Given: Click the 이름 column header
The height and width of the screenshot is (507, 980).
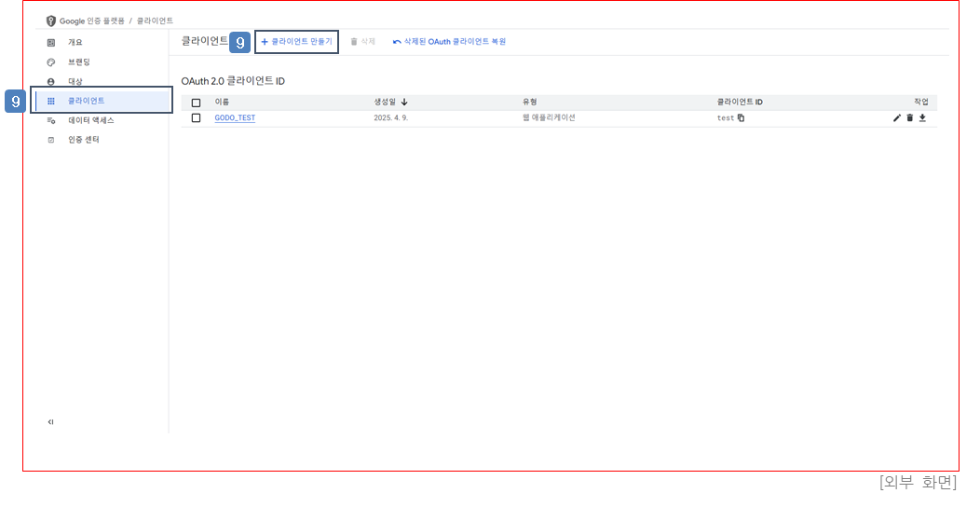Looking at the screenshot, I should point(222,102).
